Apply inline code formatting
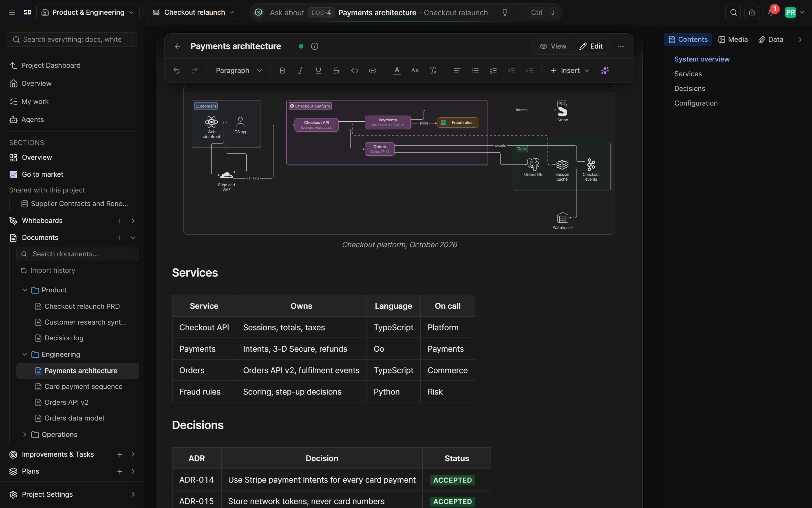This screenshot has width=812, height=508. click(x=355, y=71)
